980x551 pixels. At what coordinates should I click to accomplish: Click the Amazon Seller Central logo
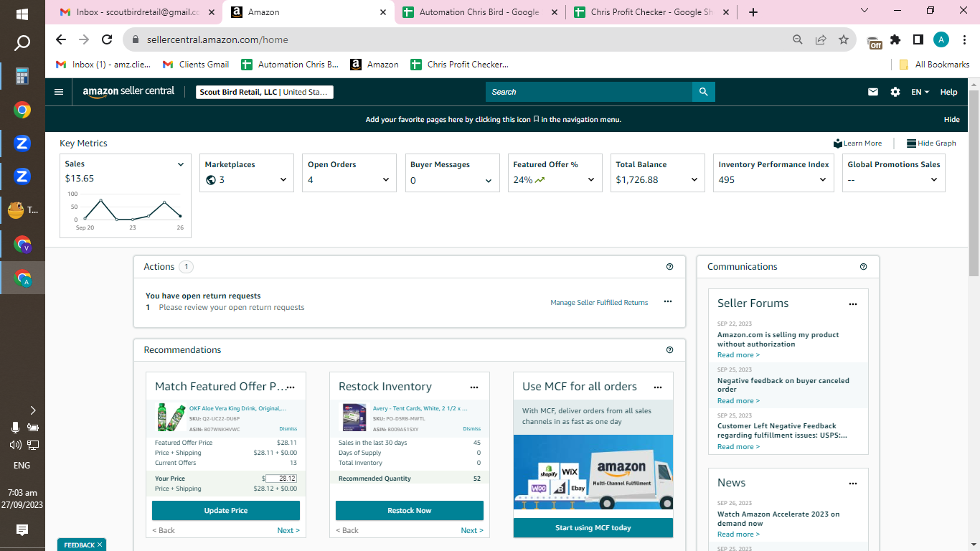click(128, 92)
